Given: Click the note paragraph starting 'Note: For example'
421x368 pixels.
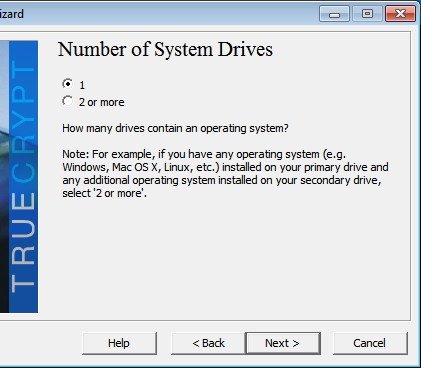Looking at the screenshot, I should 225,174.
